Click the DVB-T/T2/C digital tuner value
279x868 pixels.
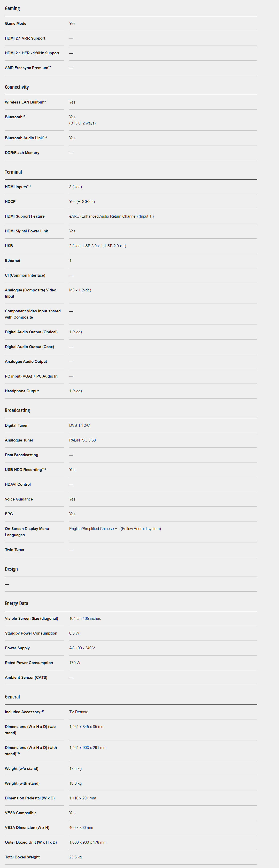point(79,425)
